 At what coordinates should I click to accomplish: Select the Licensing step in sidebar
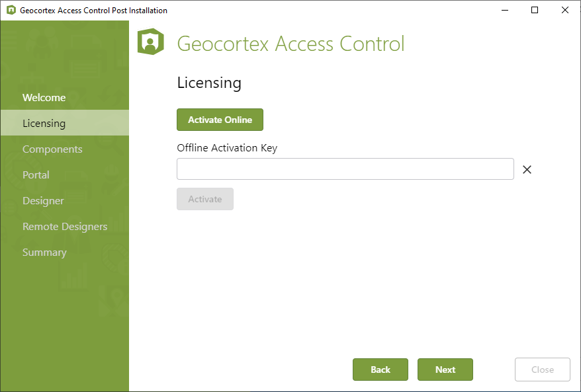click(65, 123)
